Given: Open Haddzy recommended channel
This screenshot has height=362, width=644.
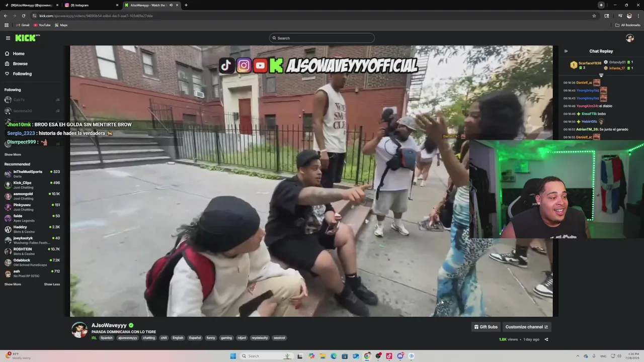Looking at the screenshot, I should click(x=32, y=229).
